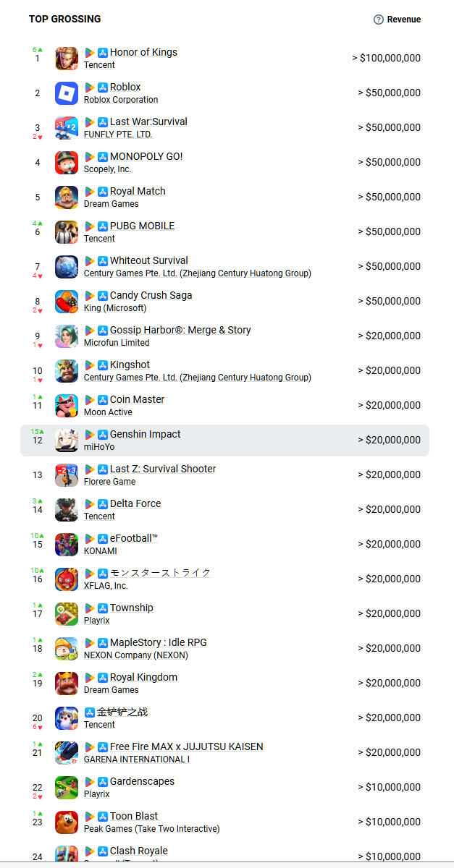Open the Clash Royale title link
Screen dimensions: 454x868
[139, 851]
